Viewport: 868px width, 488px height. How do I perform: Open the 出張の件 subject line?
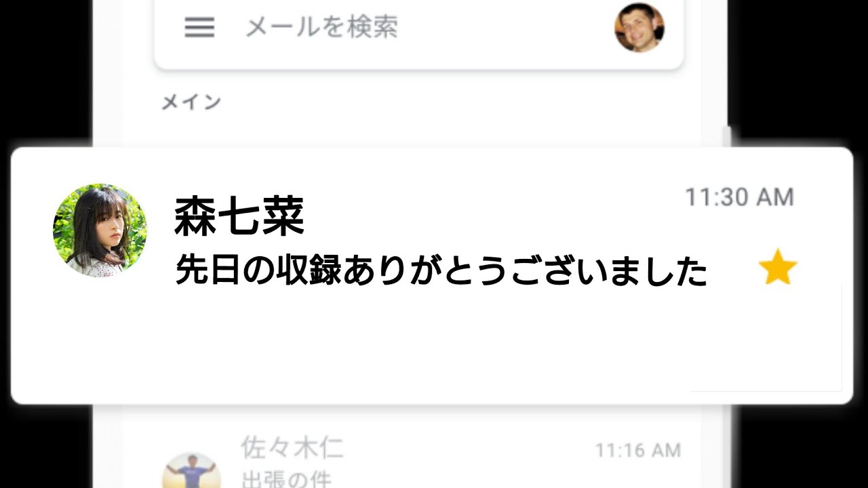tap(286, 479)
